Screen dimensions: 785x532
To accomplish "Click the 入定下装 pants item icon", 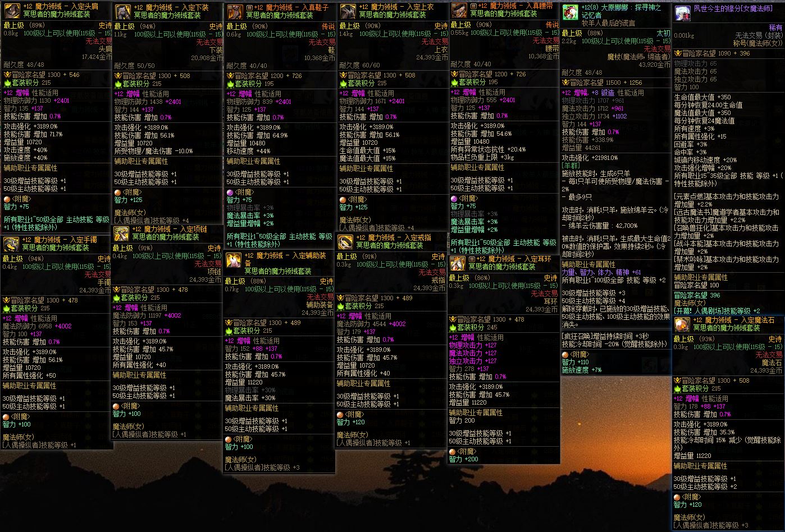I will coord(123,12).
